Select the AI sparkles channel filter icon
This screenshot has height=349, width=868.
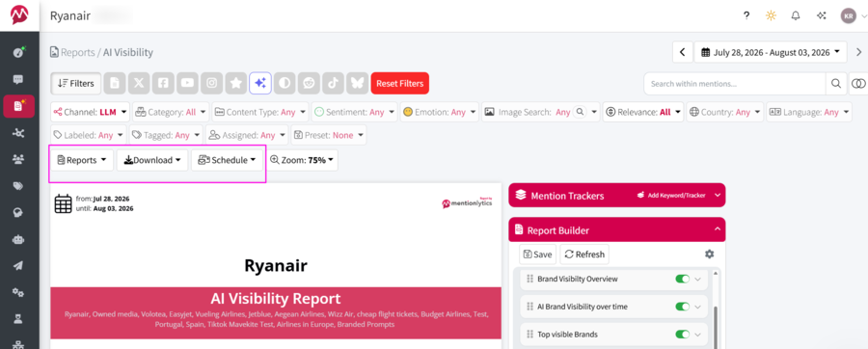[260, 83]
